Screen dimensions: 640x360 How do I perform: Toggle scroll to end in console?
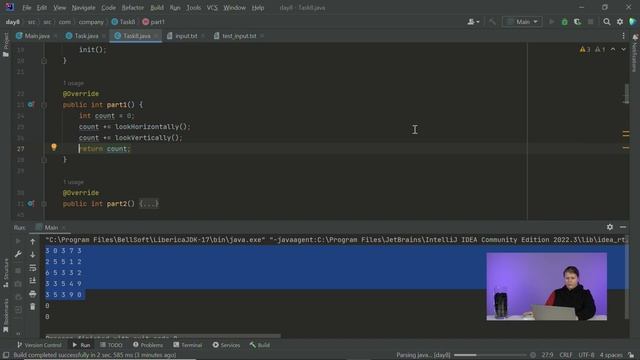point(33,281)
